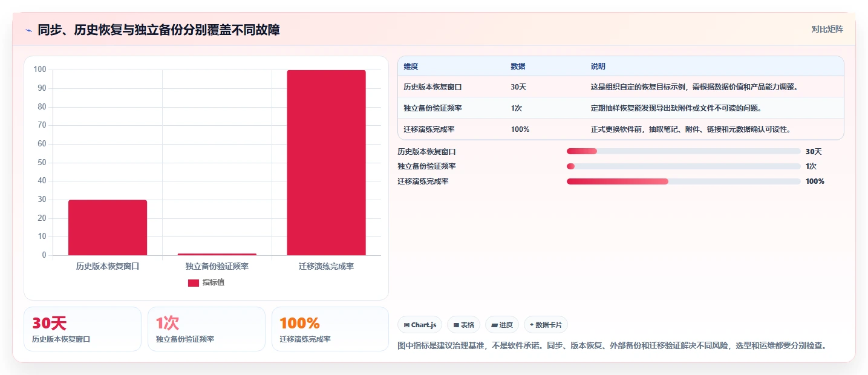Click the 独立备份验证频率 bar in chart
The height and width of the screenshot is (375, 868).
click(x=217, y=254)
